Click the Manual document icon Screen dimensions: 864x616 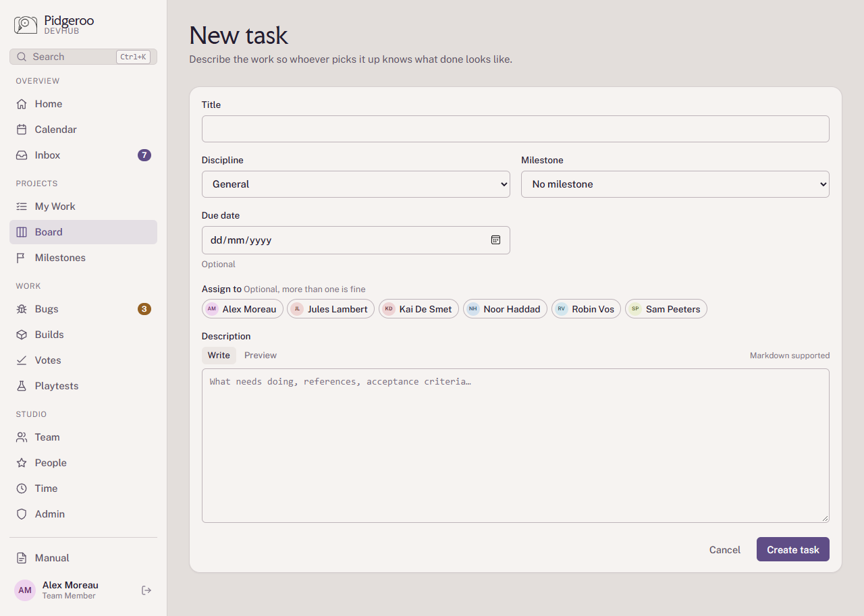pos(22,558)
